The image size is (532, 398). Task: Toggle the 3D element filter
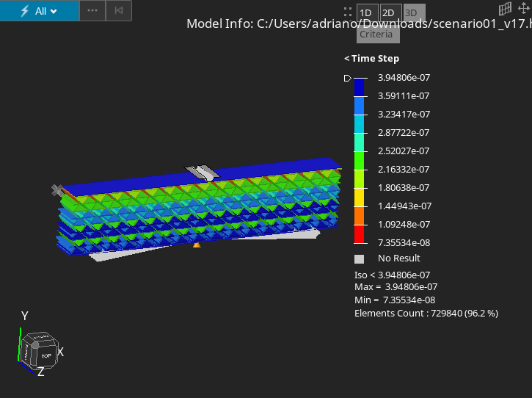coord(414,13)
